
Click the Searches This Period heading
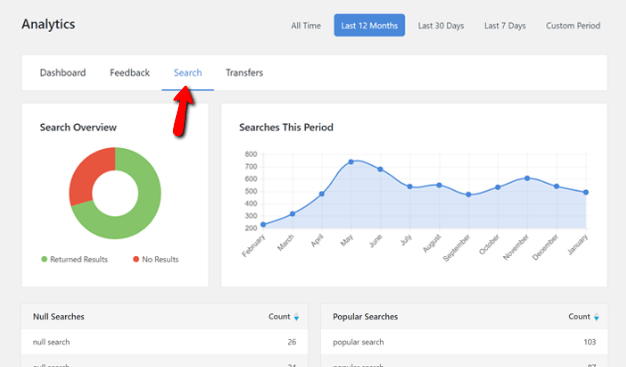click(286, 127)
